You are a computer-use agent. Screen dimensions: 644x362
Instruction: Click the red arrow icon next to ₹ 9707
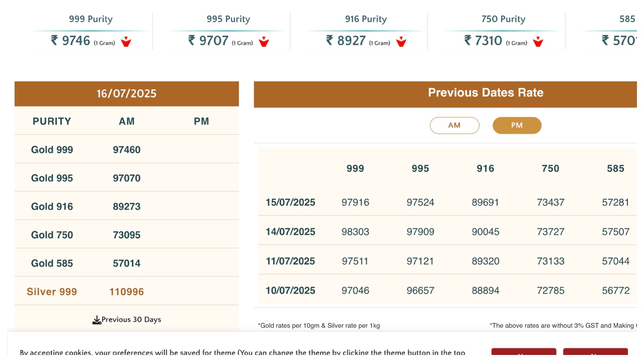pos(264,42)
